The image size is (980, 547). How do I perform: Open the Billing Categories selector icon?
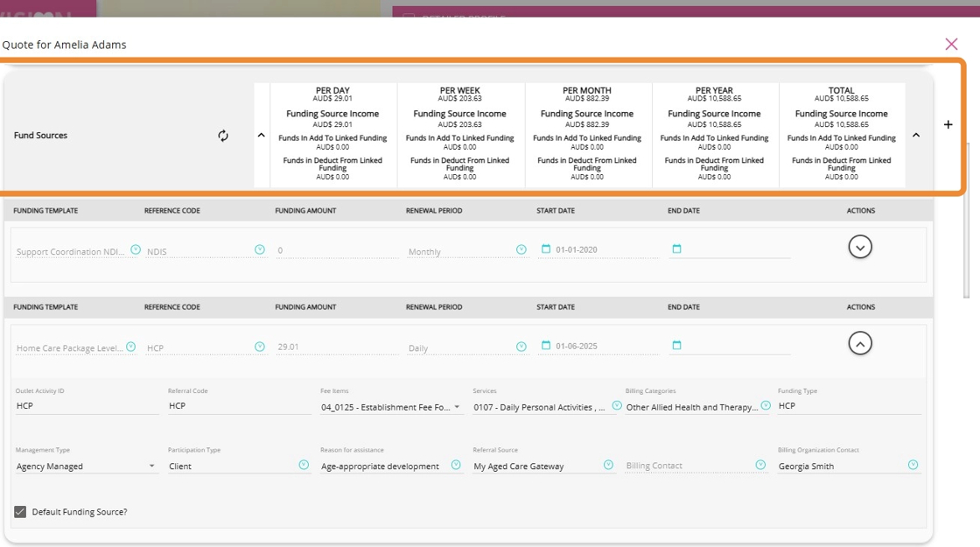(766, 406)
